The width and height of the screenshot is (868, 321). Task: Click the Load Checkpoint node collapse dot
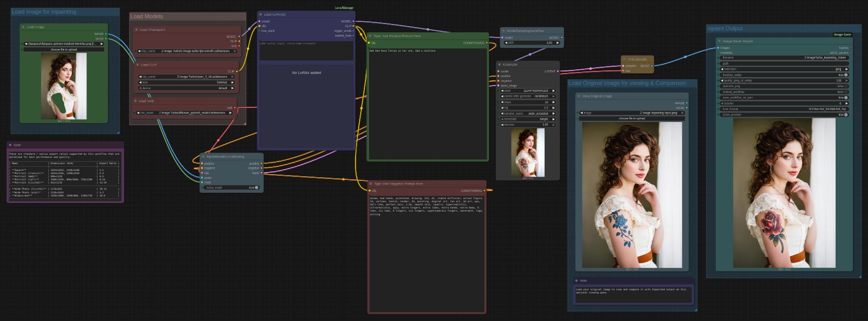[137, 30]
